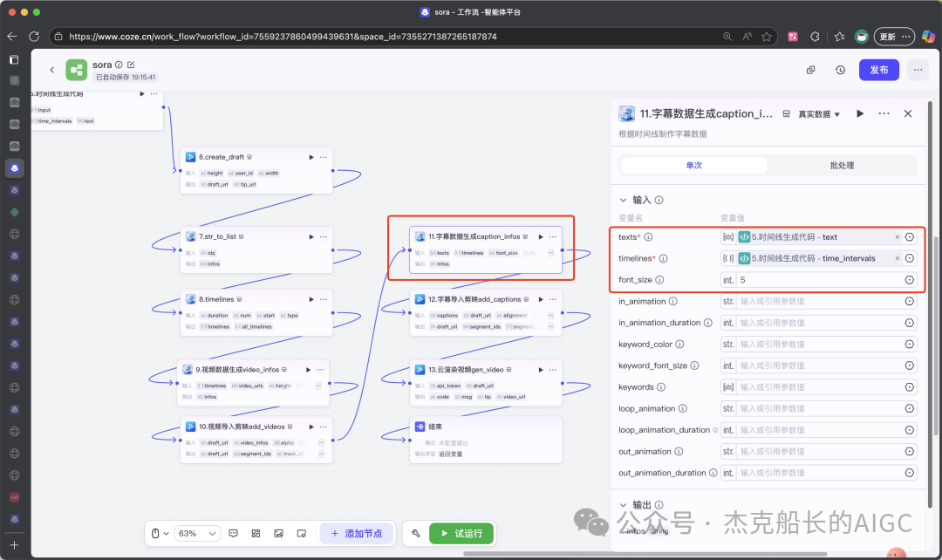Show info tooltip for 输入 section
Image resolution: width=942 pixels, height=560 pixels.
coord(659,200)
